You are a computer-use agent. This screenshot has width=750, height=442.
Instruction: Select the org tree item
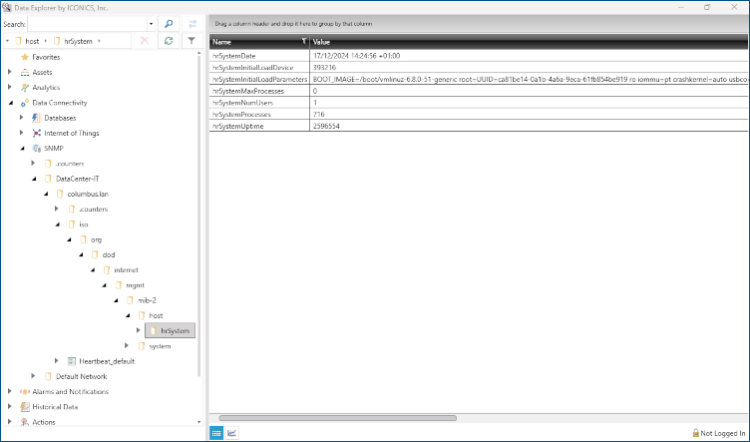pos(96,240)
